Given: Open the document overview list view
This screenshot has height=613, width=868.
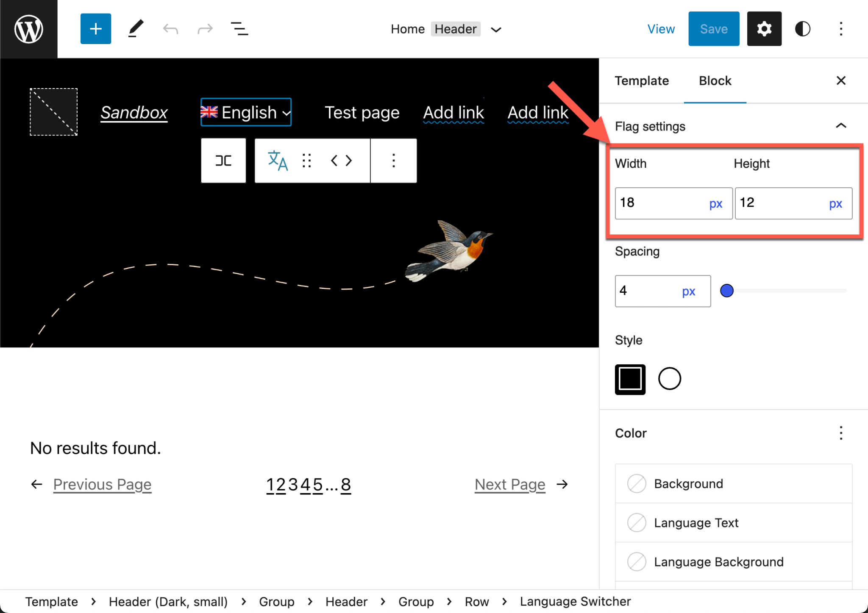Looking at the screenshot, I should (x=239, y=28).
